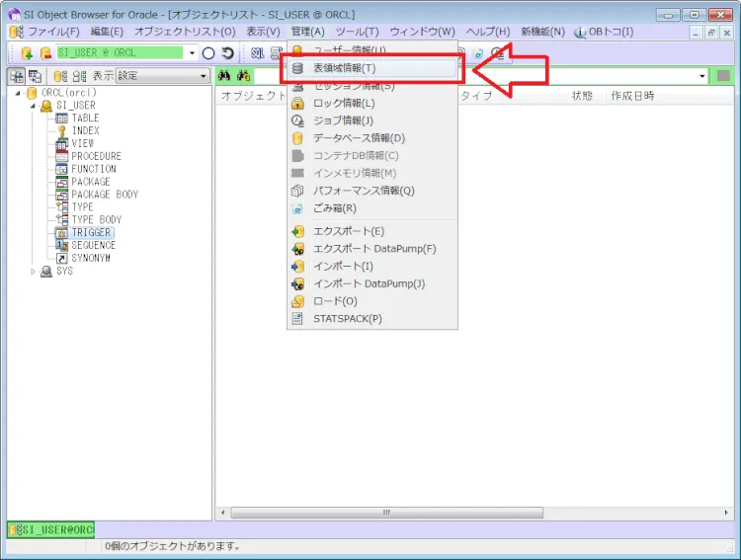Click the TABLE icon in the object tree

(x=61, y=119)
